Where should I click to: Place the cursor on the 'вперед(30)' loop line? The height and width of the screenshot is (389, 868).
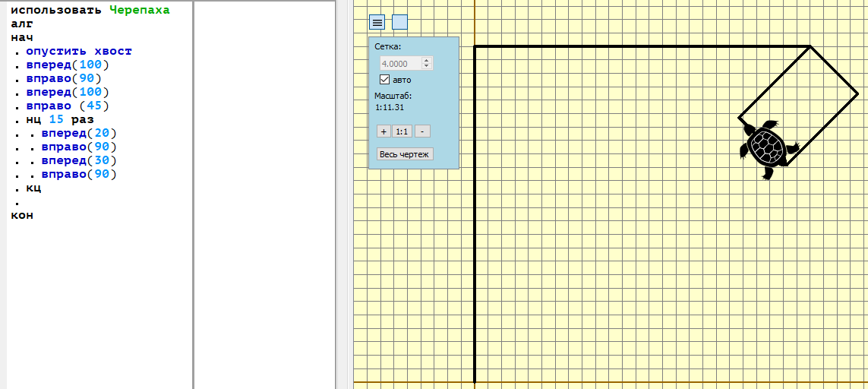[79, 161]
